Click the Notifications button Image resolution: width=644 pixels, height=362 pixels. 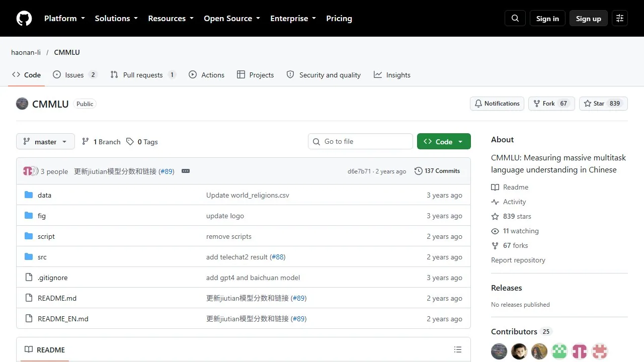pos(497,104)
